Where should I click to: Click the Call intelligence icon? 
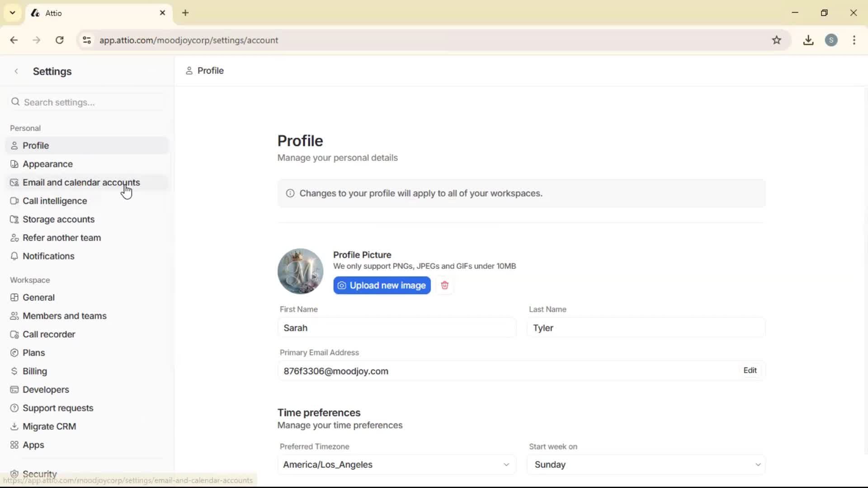14,201
